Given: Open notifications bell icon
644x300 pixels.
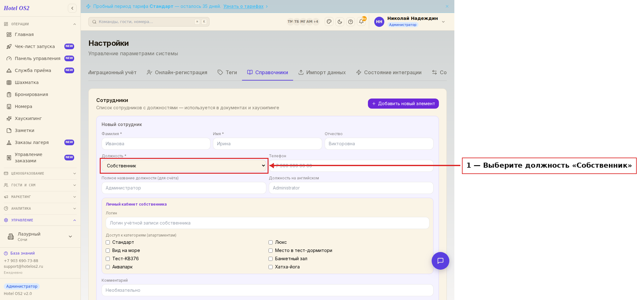Looking at the screenshot, I should point(361,21).
